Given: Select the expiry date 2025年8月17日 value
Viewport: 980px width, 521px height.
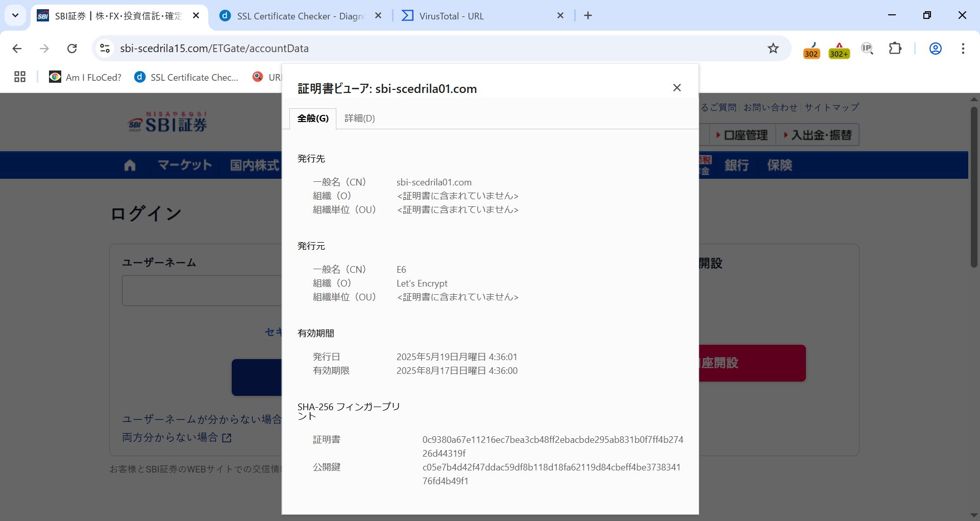Looking at the screenshot, I should pos(457,371).
